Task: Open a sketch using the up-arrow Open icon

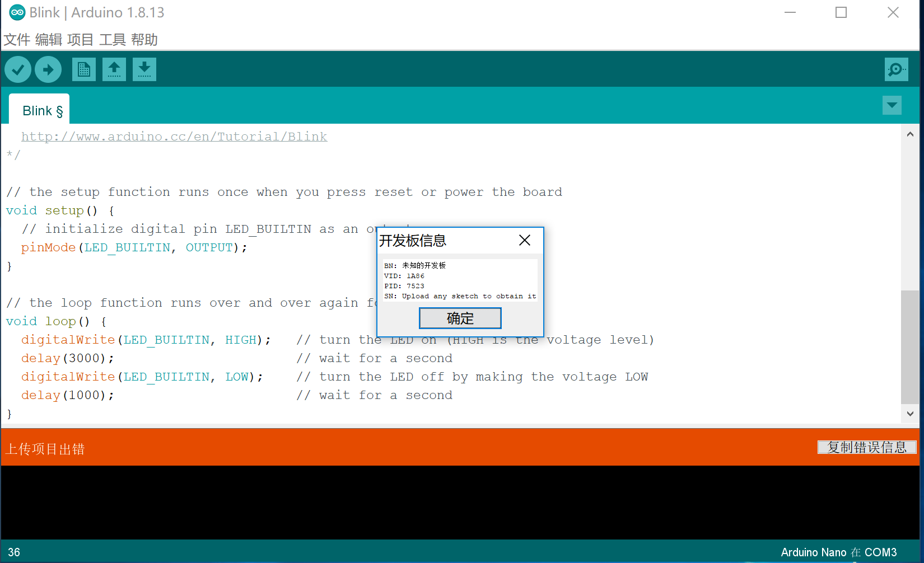Action: coord(114,69)
